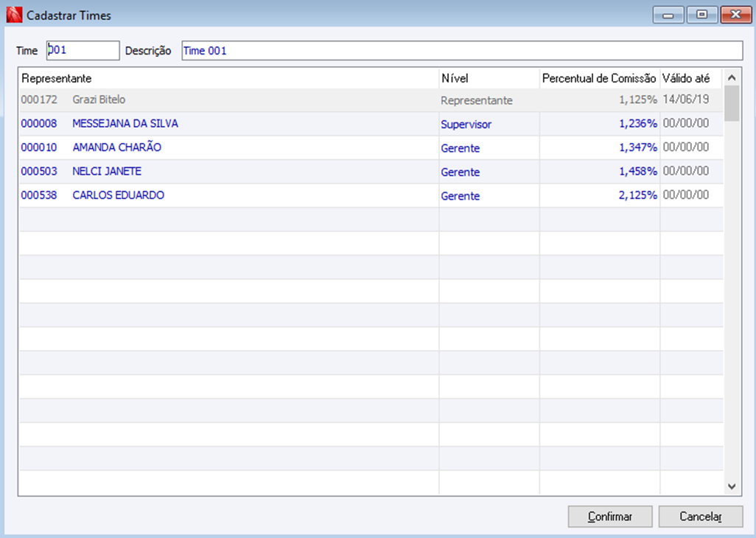Click the 14/06/19 validity date
The height and width of the screenshot is (538, 756).
[686, 99]
